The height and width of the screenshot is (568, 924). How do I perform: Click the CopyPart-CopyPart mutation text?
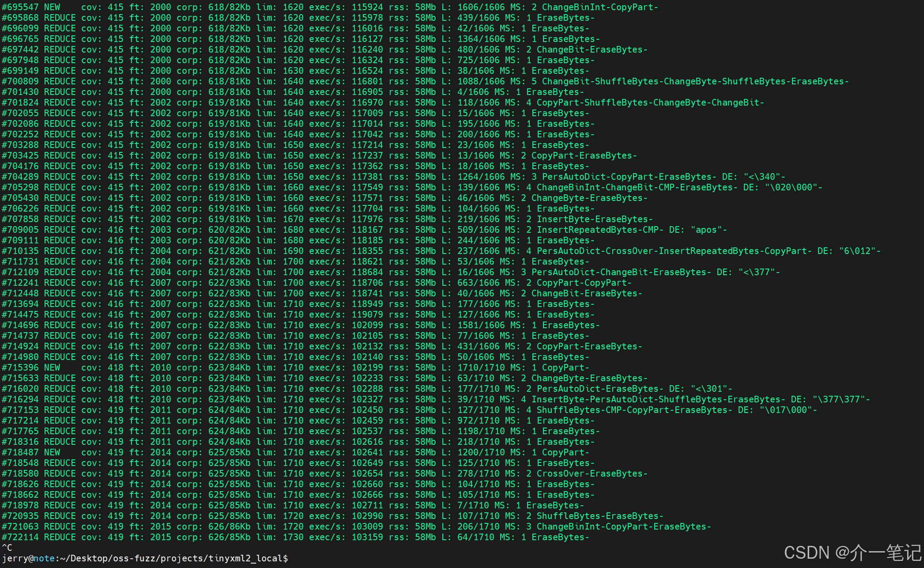(x=584, y=283)
